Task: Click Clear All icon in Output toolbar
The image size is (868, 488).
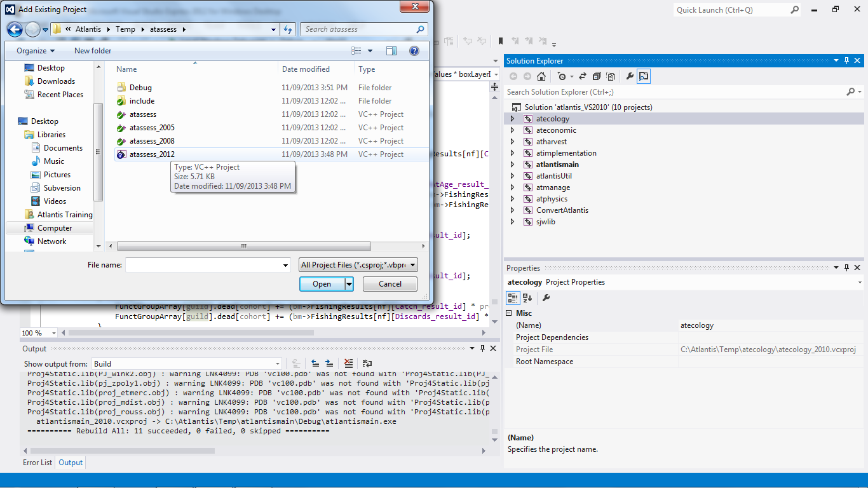Action: point(348,363)
